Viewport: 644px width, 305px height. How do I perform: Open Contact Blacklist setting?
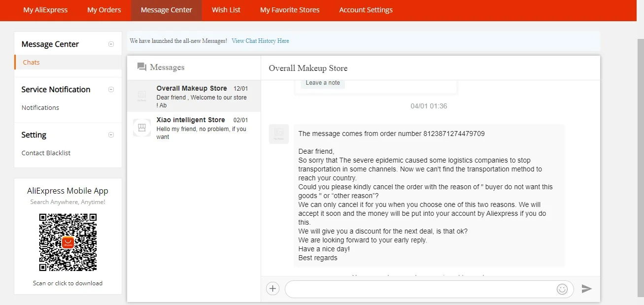pyautogui.click(x=46, y=153)
